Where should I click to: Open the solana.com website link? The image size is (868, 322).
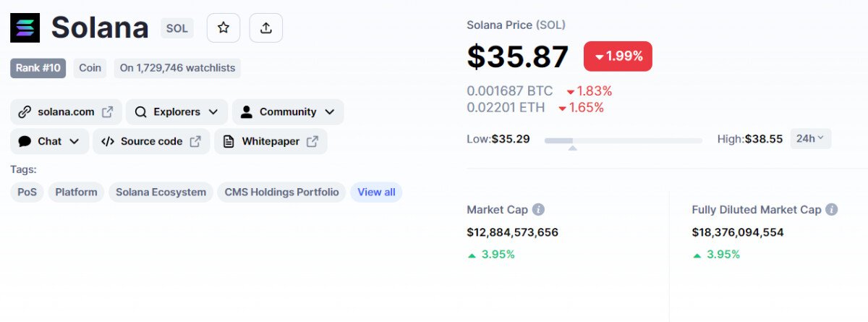(x=66, y=112)
